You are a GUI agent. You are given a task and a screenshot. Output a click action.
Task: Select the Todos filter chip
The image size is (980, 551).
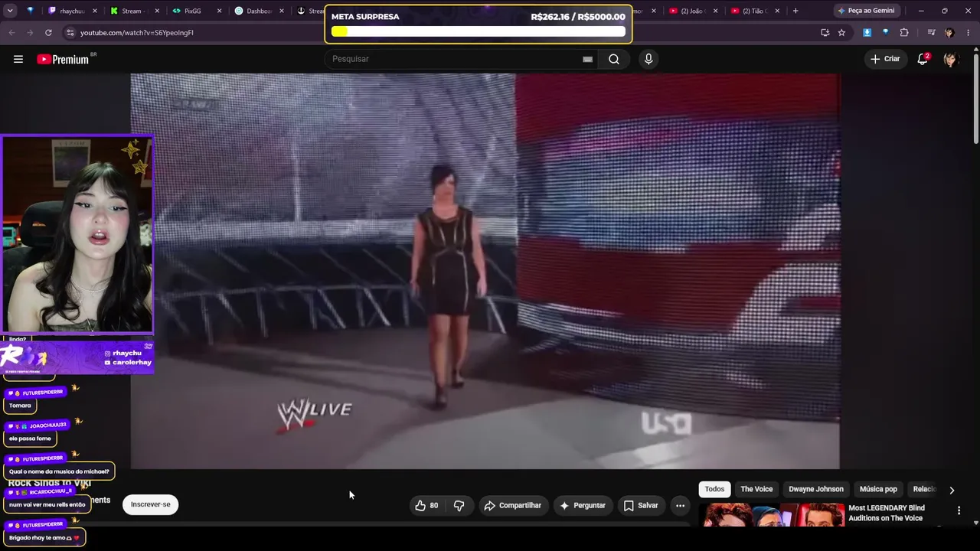714,489
